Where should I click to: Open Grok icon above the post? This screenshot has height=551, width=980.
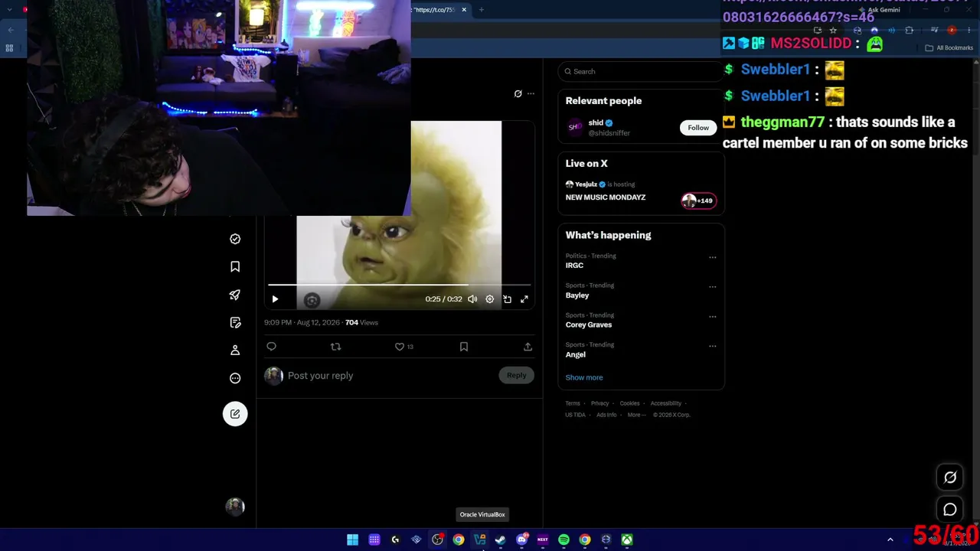(x=518, y=94)
